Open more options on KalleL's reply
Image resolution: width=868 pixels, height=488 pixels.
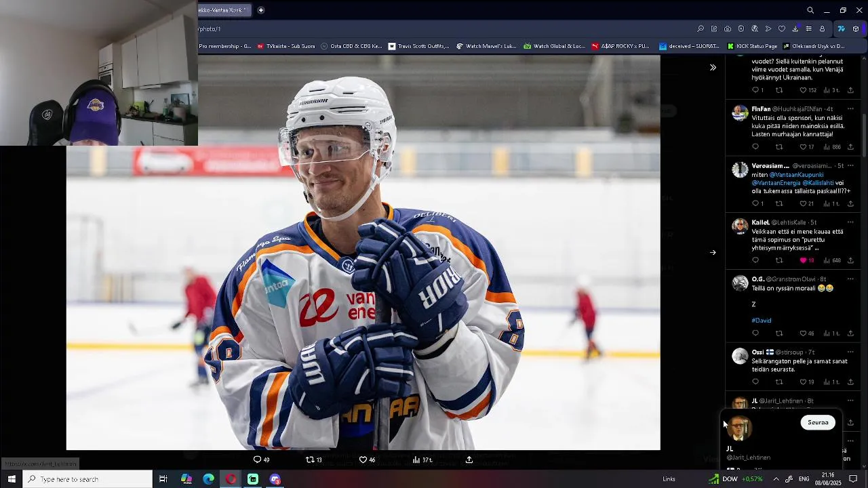850,222
